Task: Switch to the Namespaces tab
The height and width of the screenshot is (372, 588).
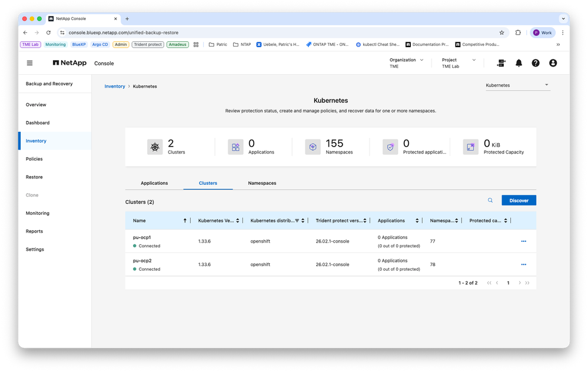Action: (262, 183)
